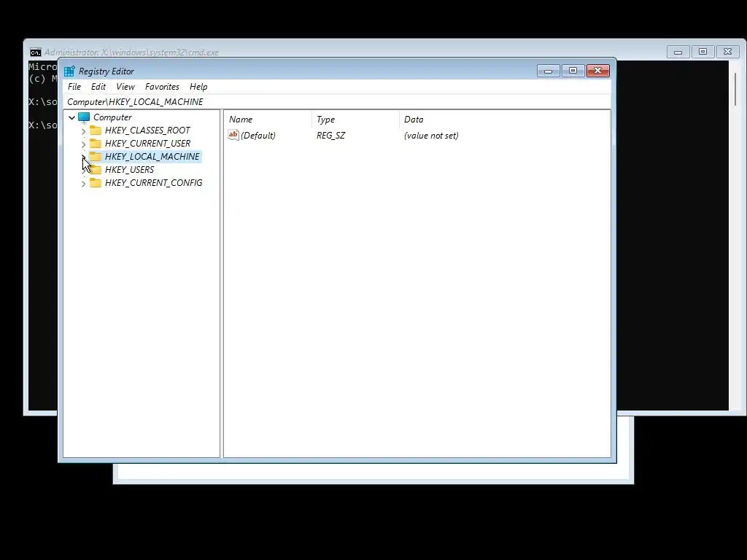Expand the HKEY_CURRENT_CONFIG key
The height and width of the screenshot is (560, 747).
[x=83, y=183]
